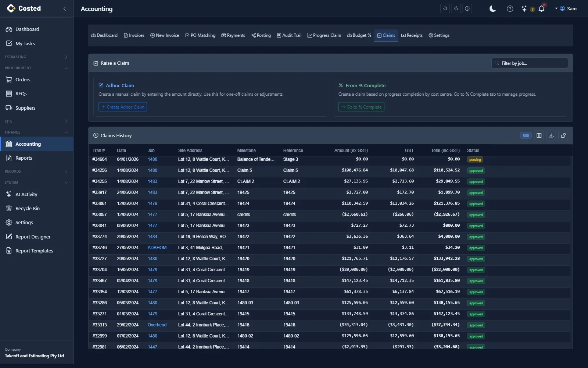Open the Progress Claim tab

point(324,35)
